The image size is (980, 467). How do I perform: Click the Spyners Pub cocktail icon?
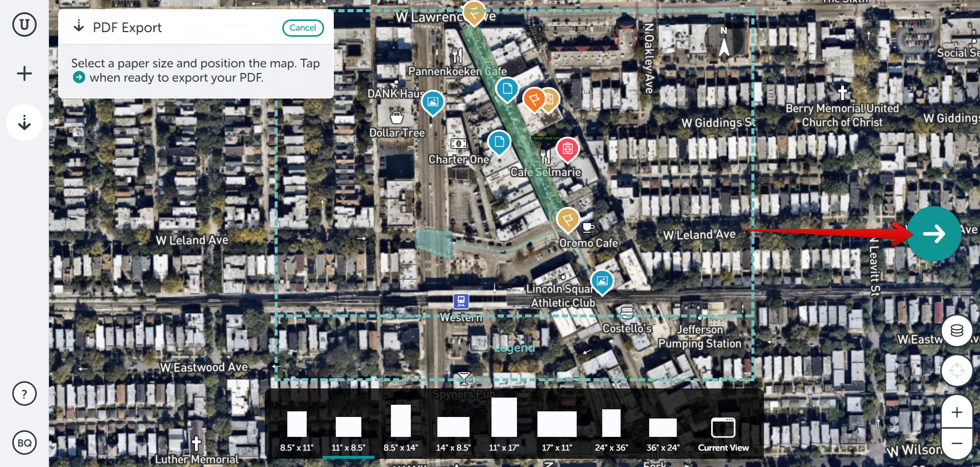pos(463,379)
